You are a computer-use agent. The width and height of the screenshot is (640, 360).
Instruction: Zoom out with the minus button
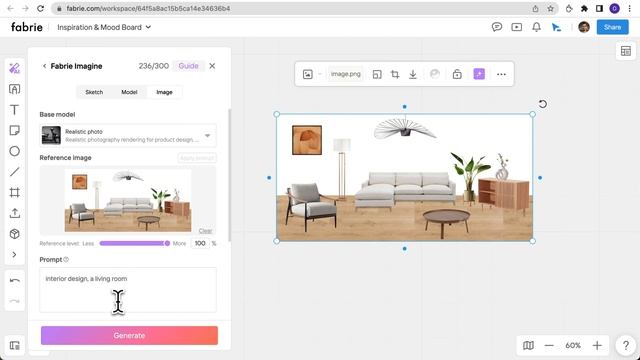click(x=549, y=346)
